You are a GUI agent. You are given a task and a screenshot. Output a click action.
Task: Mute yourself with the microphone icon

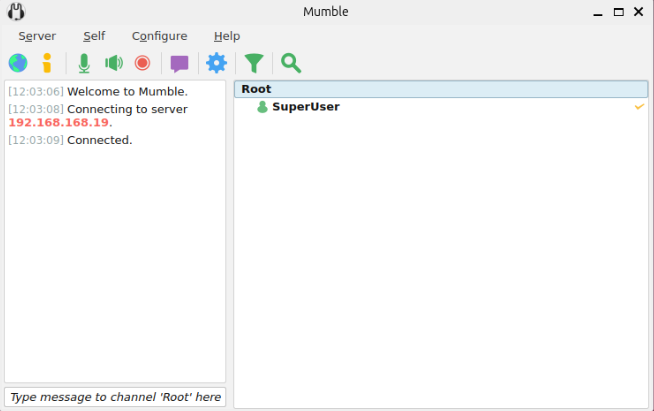pos(84,63)
